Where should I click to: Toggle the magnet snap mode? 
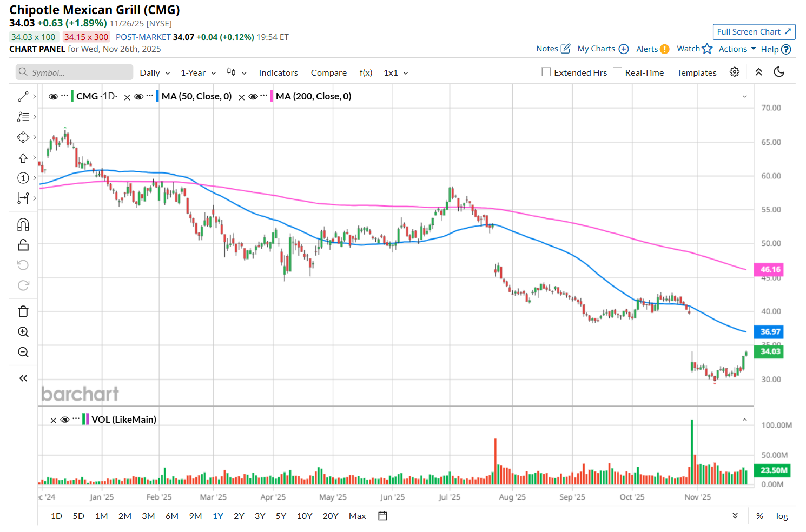point(23,224)
